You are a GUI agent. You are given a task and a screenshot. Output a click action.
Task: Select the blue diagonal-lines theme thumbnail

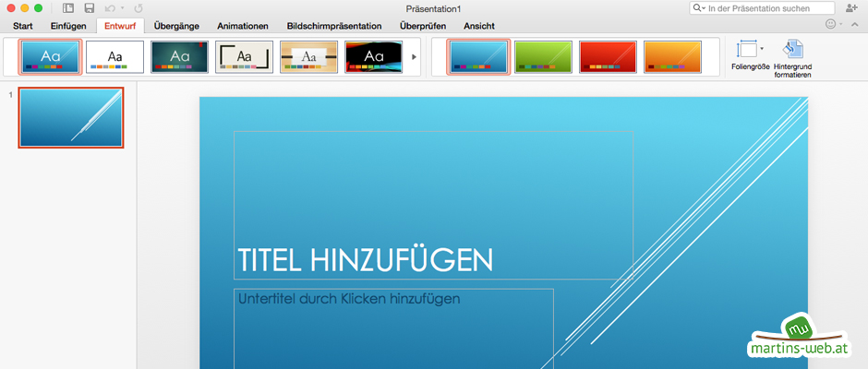point(51,56)
